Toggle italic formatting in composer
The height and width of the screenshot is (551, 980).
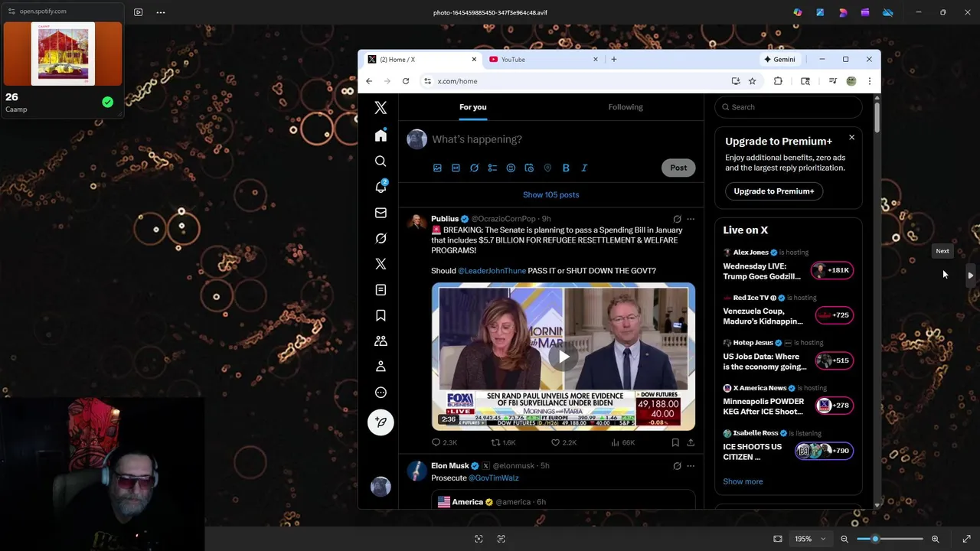pos(584,168)
